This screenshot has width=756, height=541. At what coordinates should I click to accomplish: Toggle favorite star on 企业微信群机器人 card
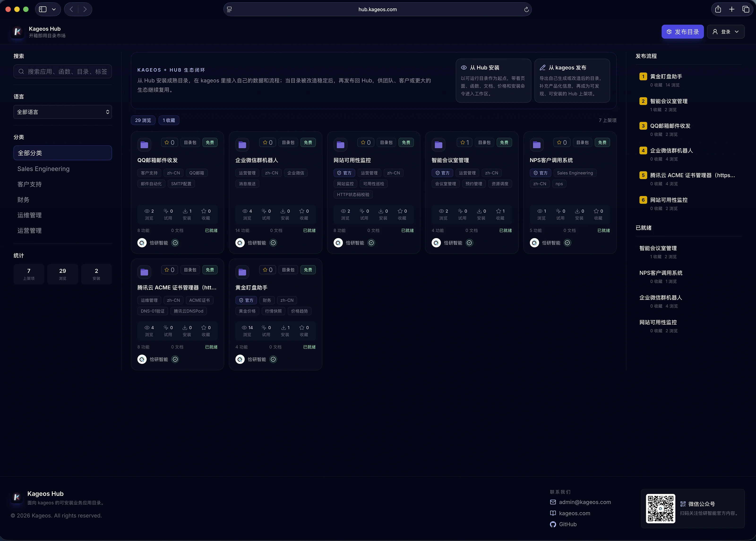tap(267, 143)
